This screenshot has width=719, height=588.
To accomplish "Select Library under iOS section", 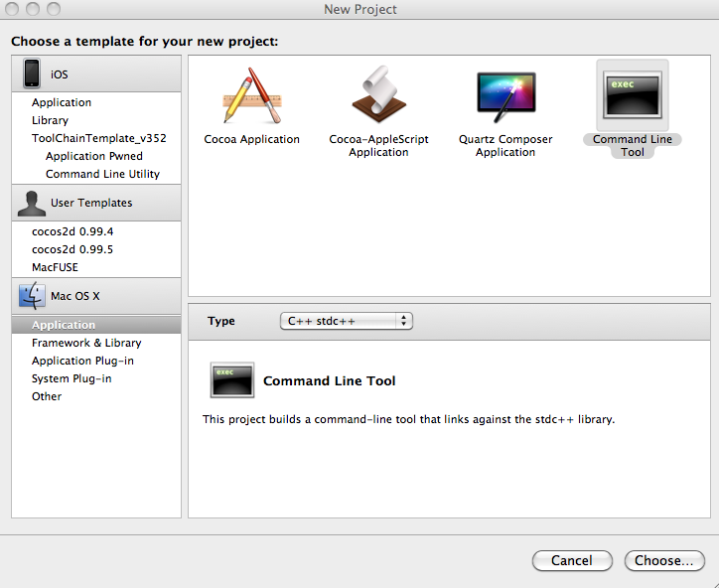I will [x=50, y=120].
